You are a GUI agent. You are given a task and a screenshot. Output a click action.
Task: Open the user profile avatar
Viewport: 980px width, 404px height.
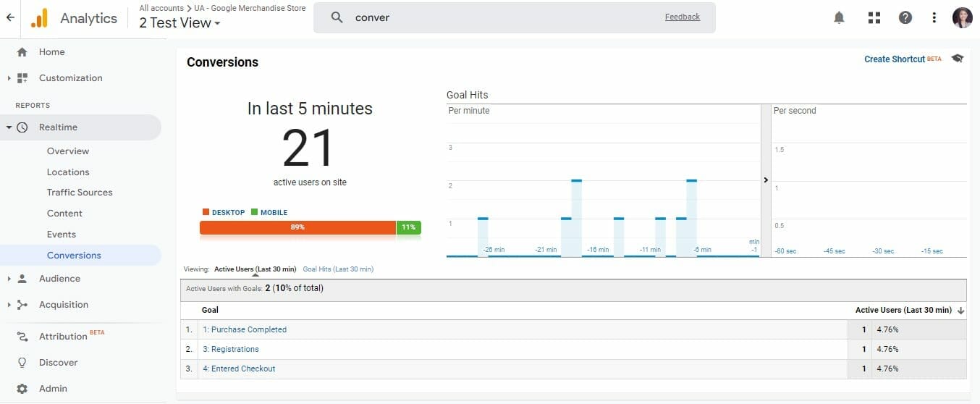962,18
